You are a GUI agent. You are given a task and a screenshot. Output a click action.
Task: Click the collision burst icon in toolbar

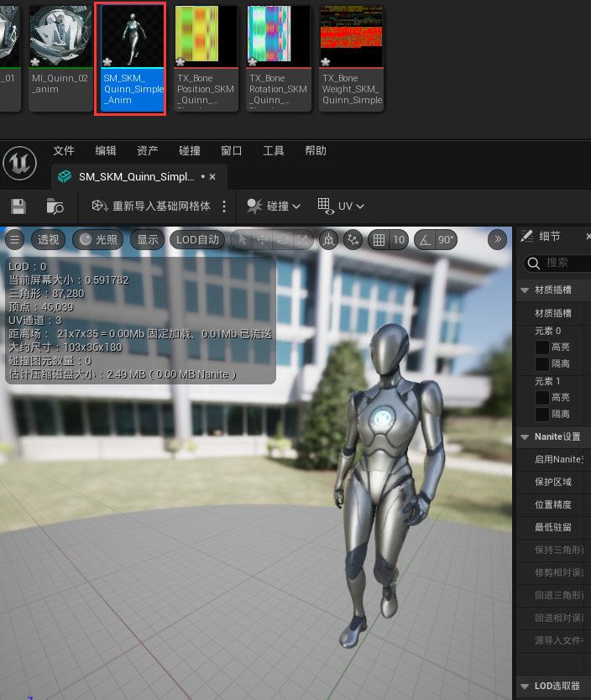(254, 206)
